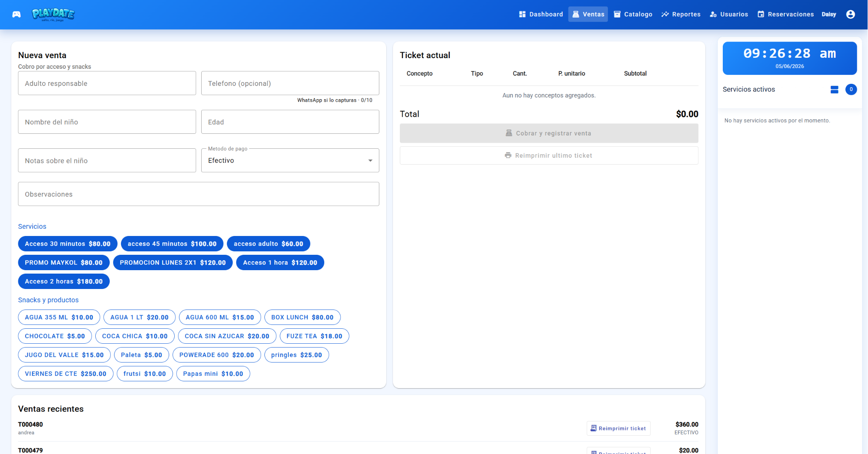Open the user account avatar icon
The width and height of the screenshot is (868, 454).
(850, 15)
